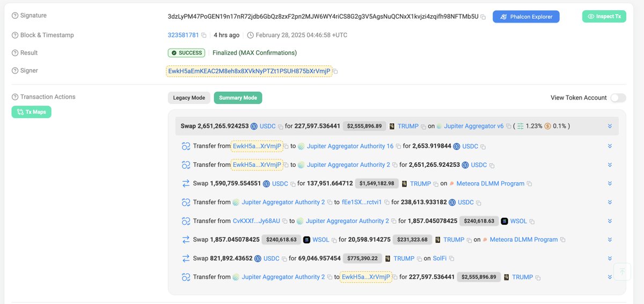644x304 pixels.
Task: Open WSOL token link in CvKXXf transfer row
Action: 518,221
